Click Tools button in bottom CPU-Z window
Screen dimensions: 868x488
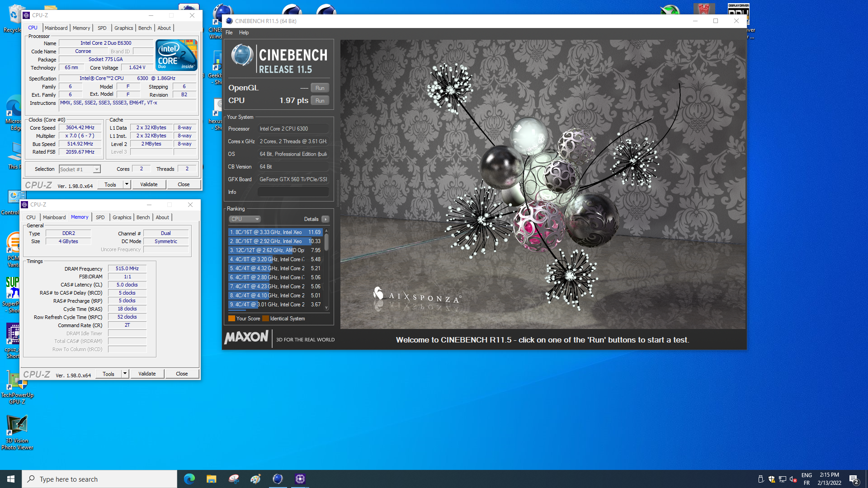point(108,374)
